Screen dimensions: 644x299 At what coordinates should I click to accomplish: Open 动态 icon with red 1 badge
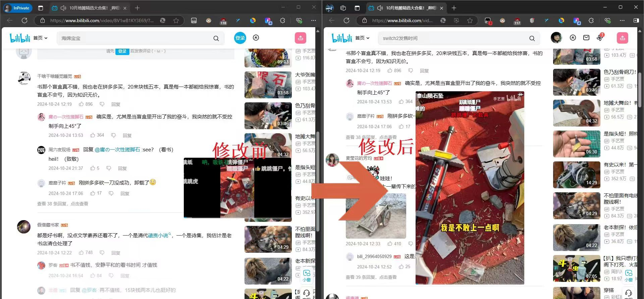[x=600, y=37]
